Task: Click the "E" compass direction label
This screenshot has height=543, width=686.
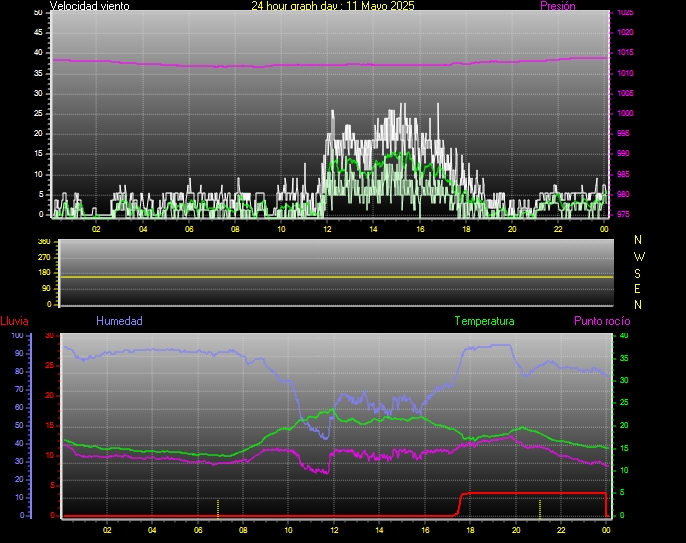Action: pos(637,289)
